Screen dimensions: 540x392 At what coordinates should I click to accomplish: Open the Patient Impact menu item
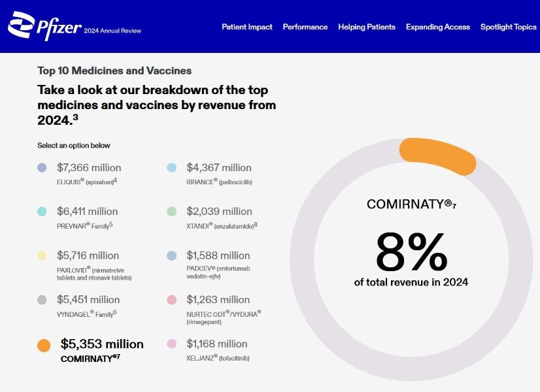(x=247, y=27)
